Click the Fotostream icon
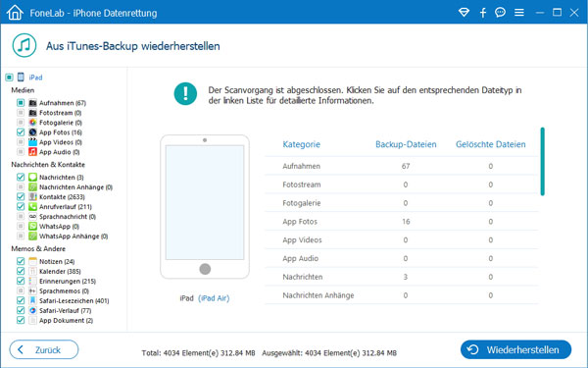This screenshot has width=588, height=368. pyautogui.click(x=32, y=113)
